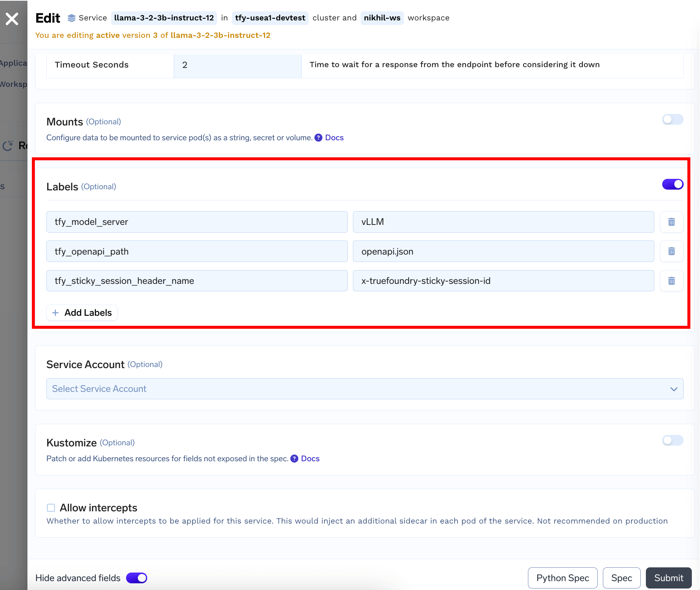The height and width of the screenshot is (590, 700).
Task: Open the Kustomize Docs link
Action: (310, 459)
